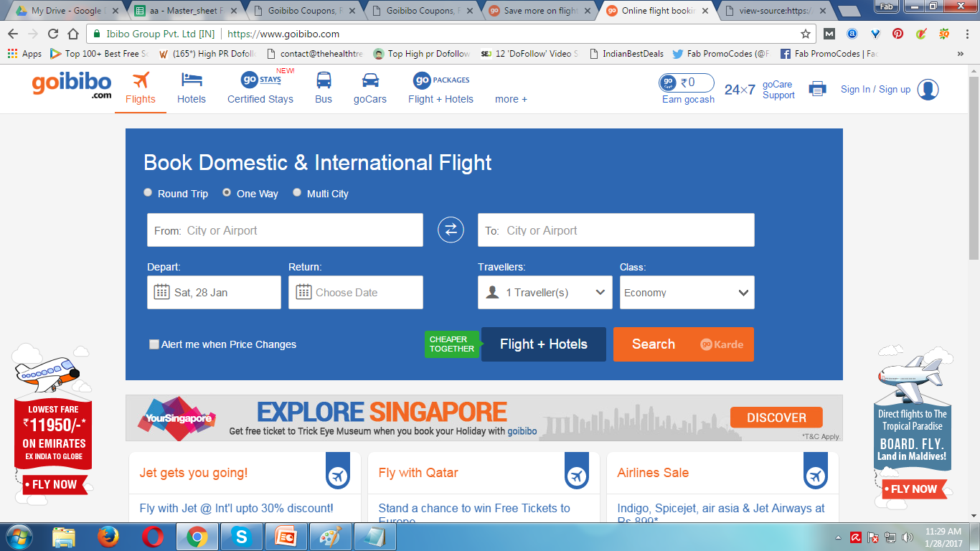980x551 pixels.
Task: Select One Way radio button
Action: [227, 192]
